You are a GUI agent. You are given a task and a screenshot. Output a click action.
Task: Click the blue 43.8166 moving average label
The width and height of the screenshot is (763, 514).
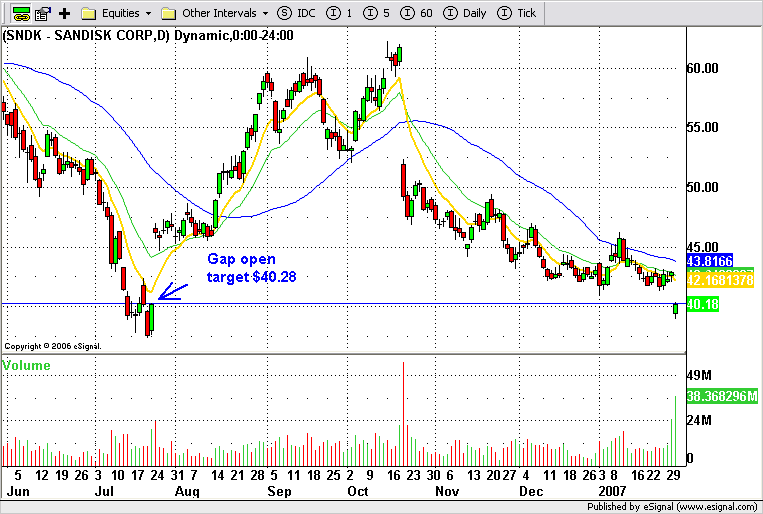click(710, 261)
